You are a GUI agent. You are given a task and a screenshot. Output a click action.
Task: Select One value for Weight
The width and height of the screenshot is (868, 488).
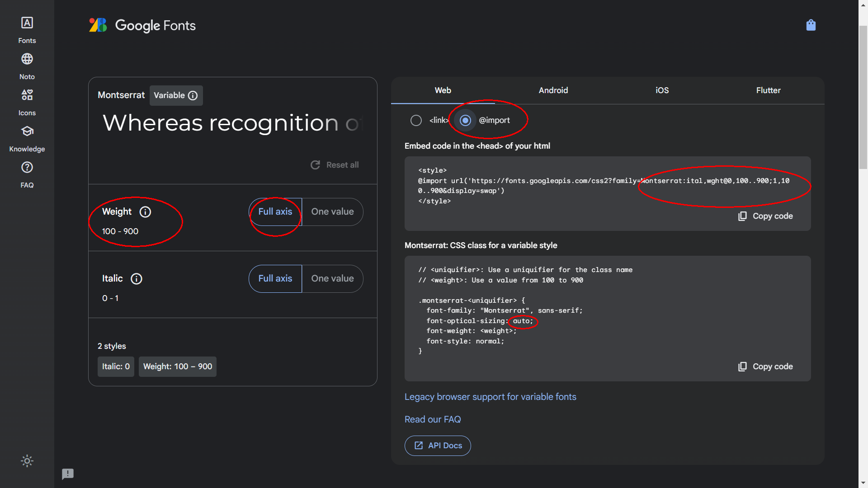(332, 211)
